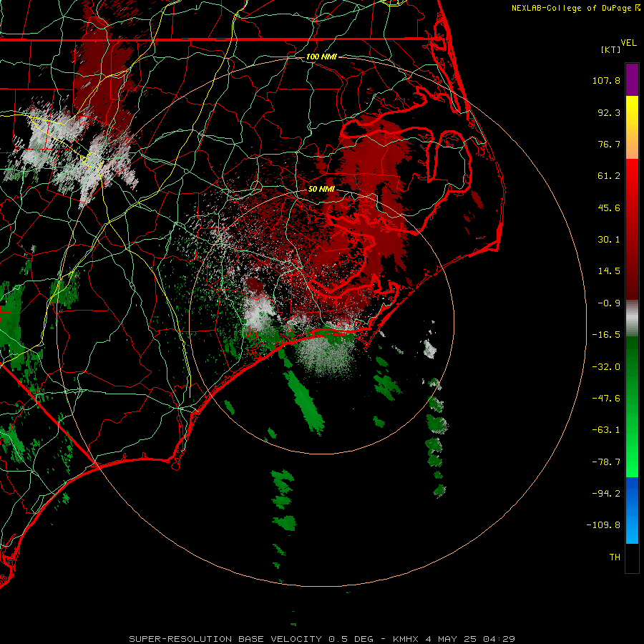Click the -16.5 scale value

(x=606, y=335)
